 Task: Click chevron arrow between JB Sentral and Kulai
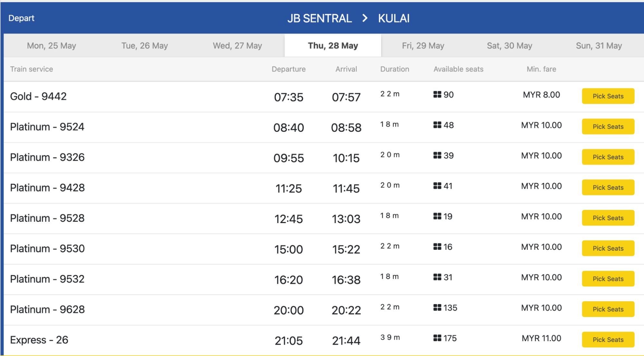click(365, 18)
